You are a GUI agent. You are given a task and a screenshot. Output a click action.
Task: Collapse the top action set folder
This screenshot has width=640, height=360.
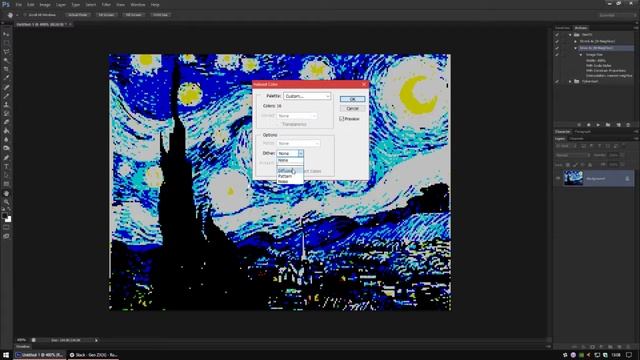click(570, 35)
